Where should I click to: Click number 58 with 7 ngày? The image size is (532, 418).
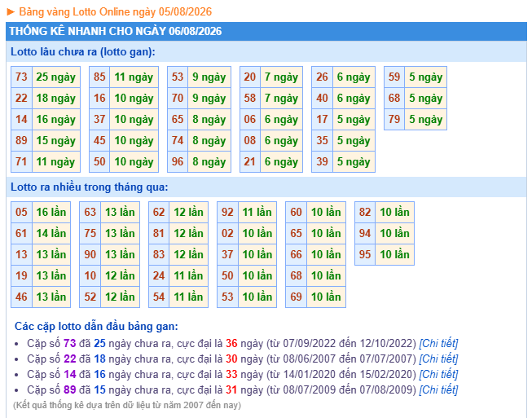tap(250, 98)
